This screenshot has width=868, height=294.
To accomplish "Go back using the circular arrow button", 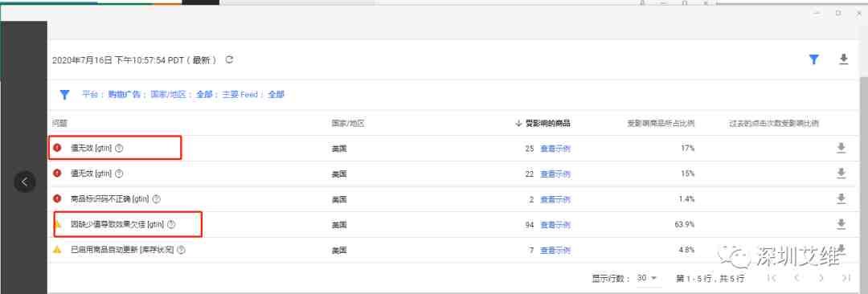I will [25, 182].
